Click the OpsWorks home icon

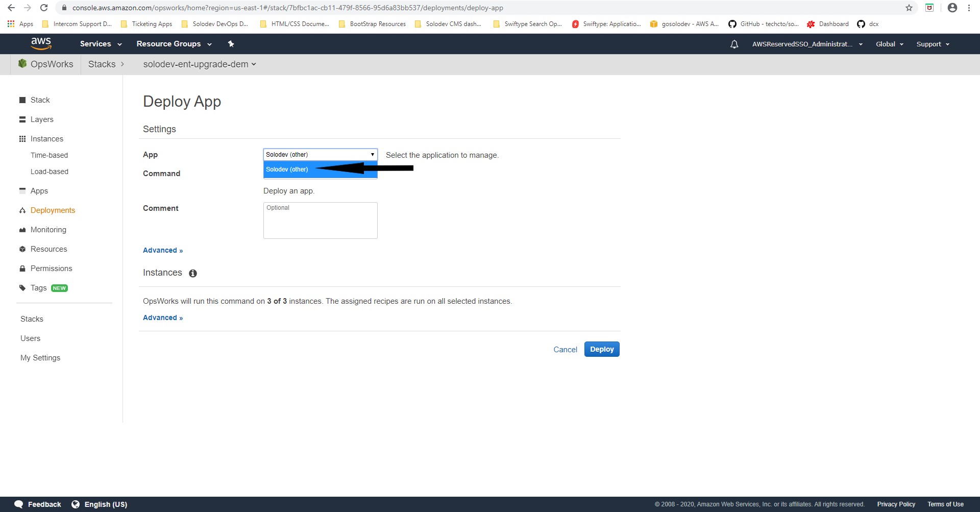coord(22,64)
